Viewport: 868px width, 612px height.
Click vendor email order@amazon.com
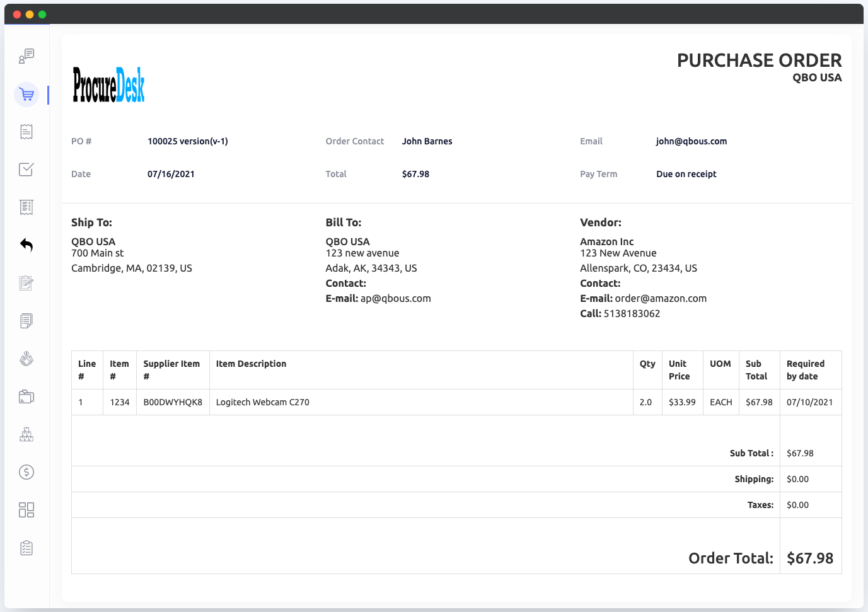[x=661, y=299]
